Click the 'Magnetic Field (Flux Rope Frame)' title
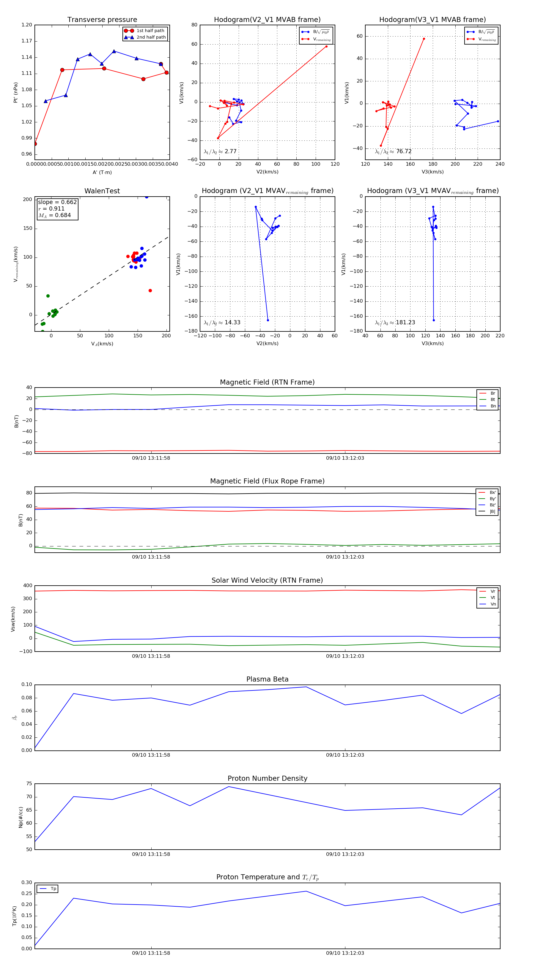Screen dimensions: 535x980 (x=267, y=481)
